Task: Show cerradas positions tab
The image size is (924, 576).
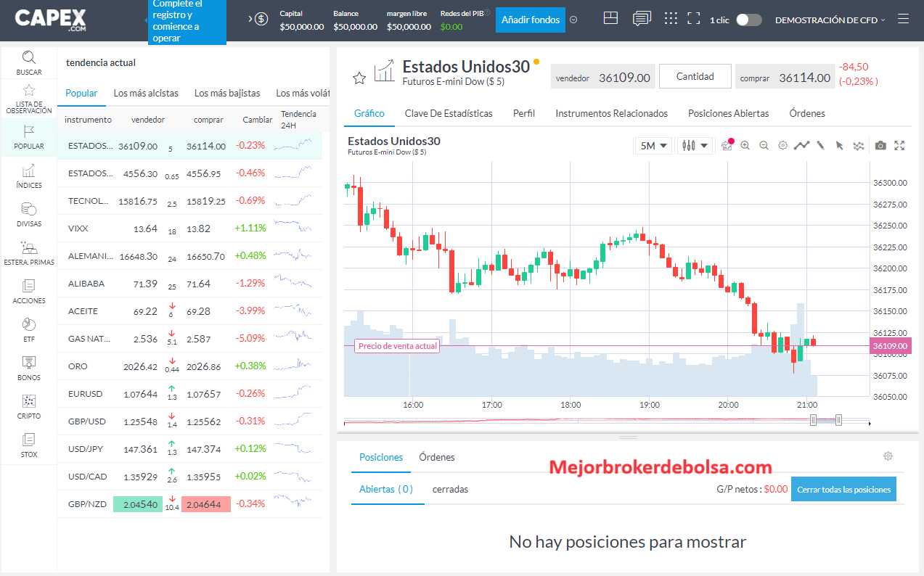Action: [x=450, y=489]
